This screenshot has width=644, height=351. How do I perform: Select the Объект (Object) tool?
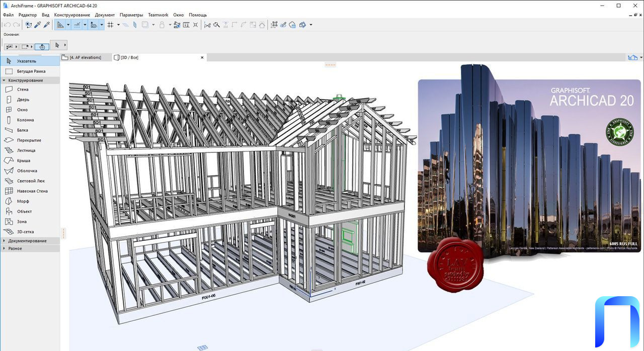pos(30,211)
